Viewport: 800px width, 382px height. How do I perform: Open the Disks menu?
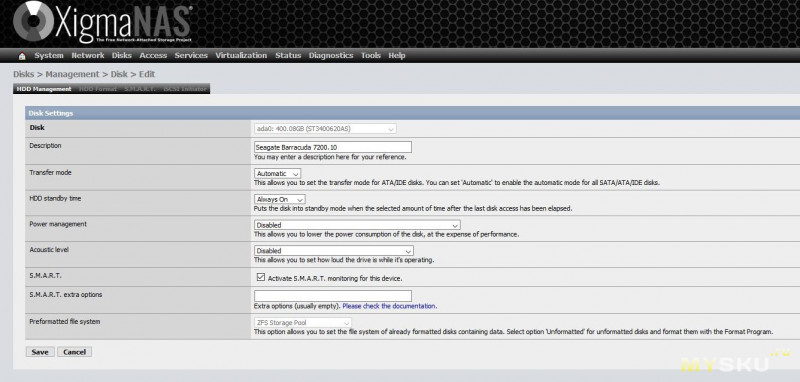pyautogui.click(x=122, y=56)
